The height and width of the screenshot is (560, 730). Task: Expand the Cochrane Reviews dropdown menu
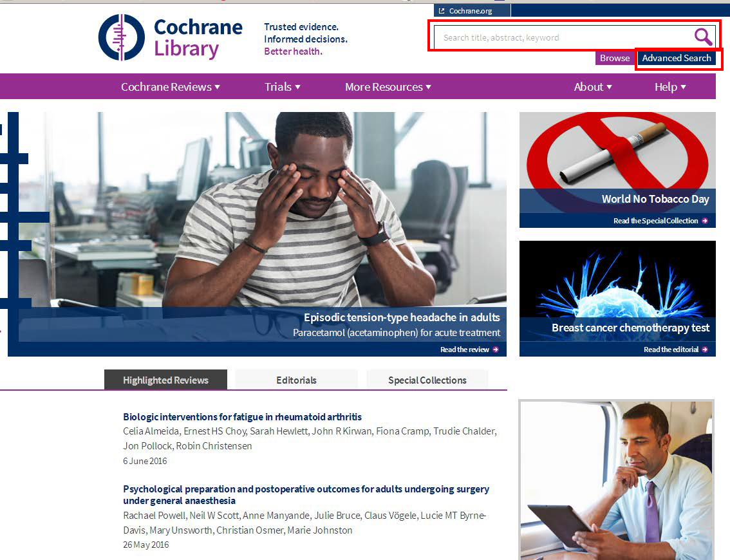tap(171, 87)
